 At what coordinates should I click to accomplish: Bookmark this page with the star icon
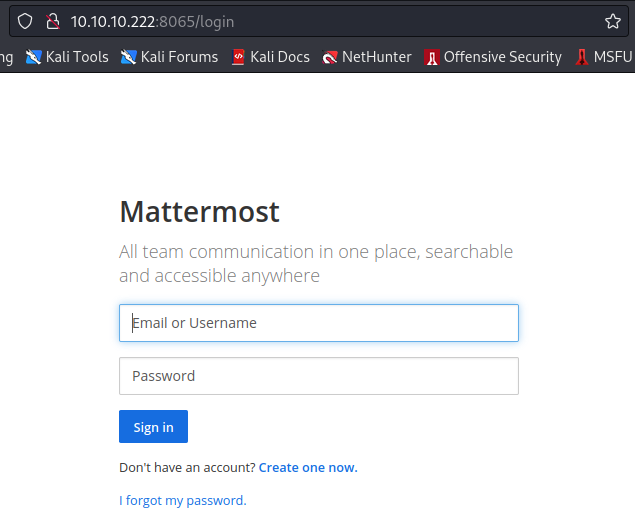click(x=612, y=21)
